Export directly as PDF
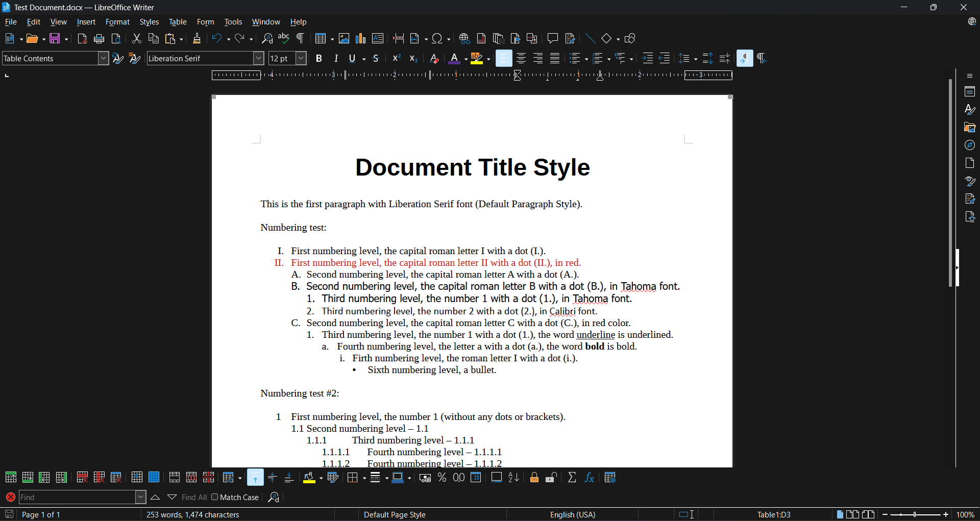The width and height of the screenshot is (980, 521). 82,39
